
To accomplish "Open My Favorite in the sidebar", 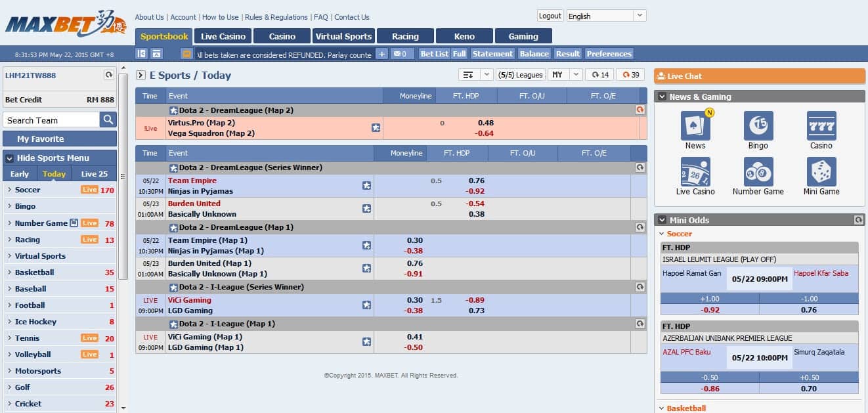I will (60, 139).
